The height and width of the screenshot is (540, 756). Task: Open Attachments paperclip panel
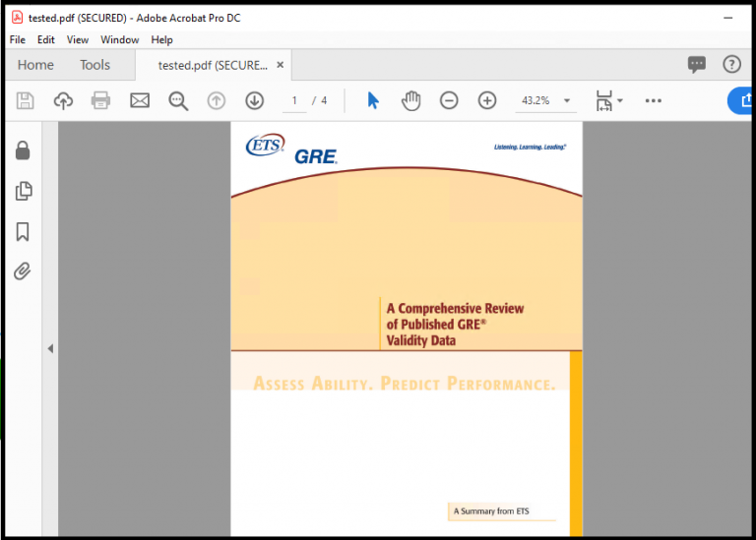(x=23, y=271)
